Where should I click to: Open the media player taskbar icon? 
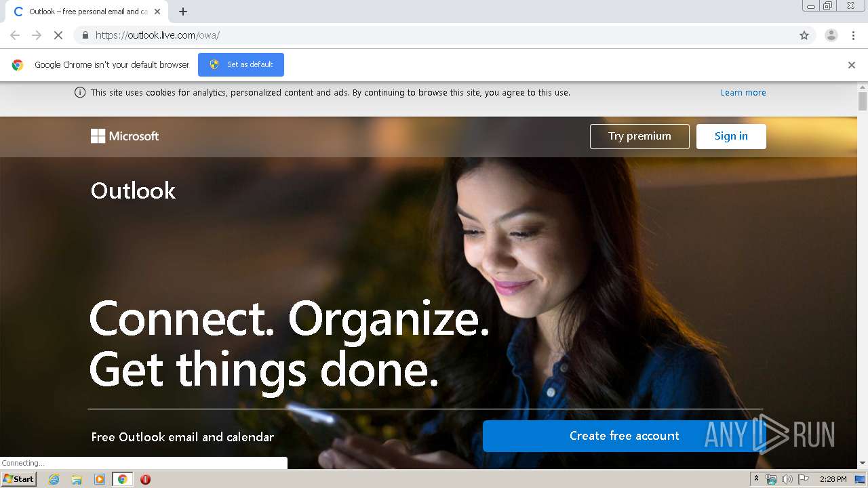point(100,479)
